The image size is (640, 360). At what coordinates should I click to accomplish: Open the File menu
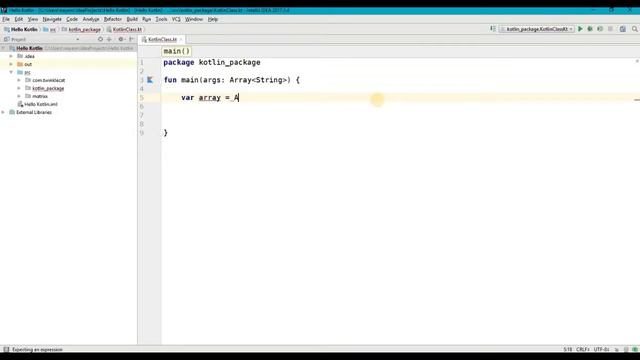click(x=6, y=19)
